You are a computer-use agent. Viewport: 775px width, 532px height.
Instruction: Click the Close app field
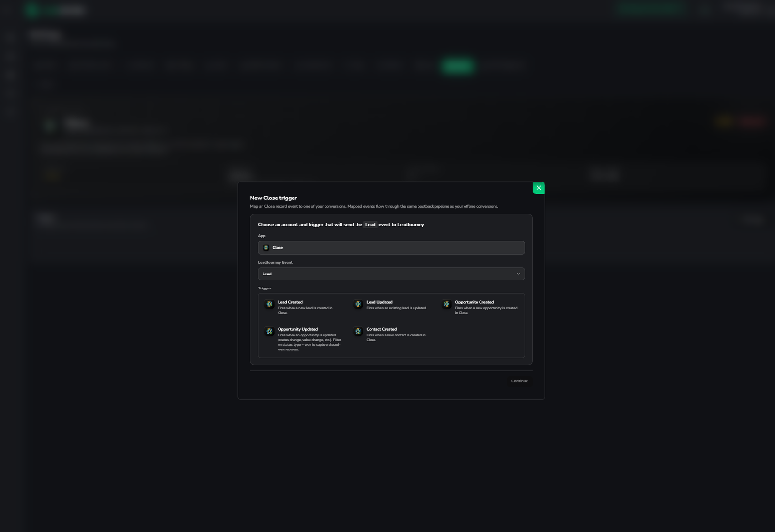coord(391,247)
